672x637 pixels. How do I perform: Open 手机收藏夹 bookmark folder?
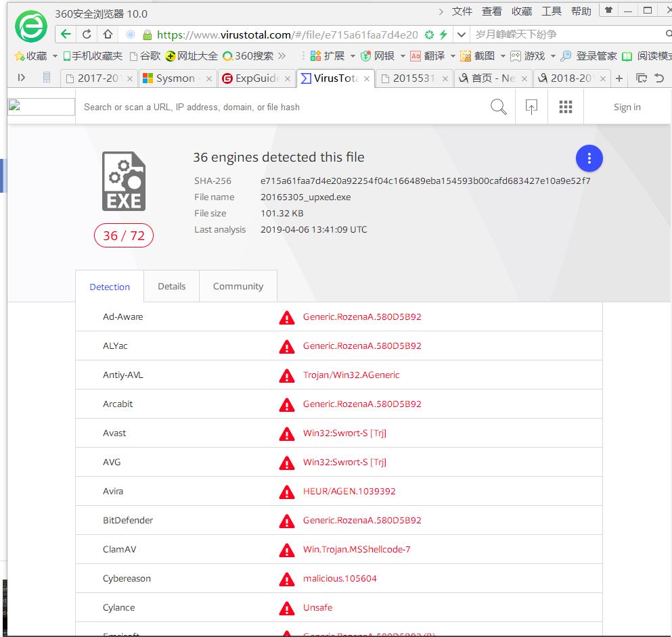pos(93,56)
